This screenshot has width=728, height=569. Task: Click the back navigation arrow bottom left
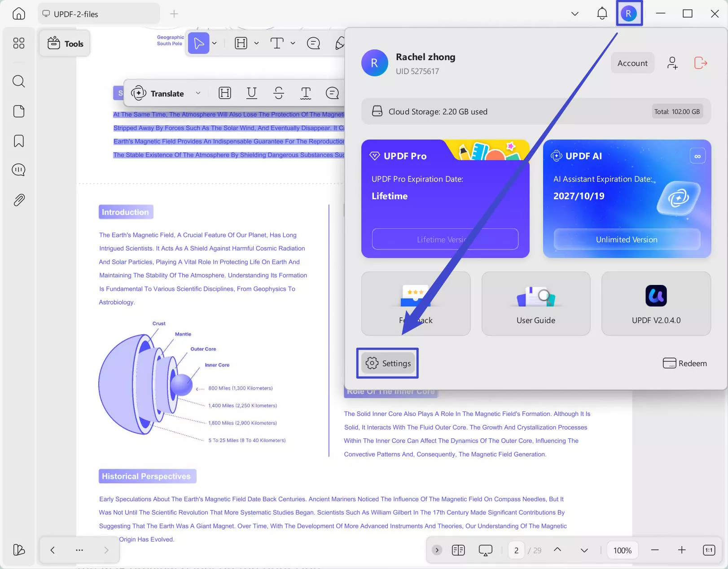(53, 550)
